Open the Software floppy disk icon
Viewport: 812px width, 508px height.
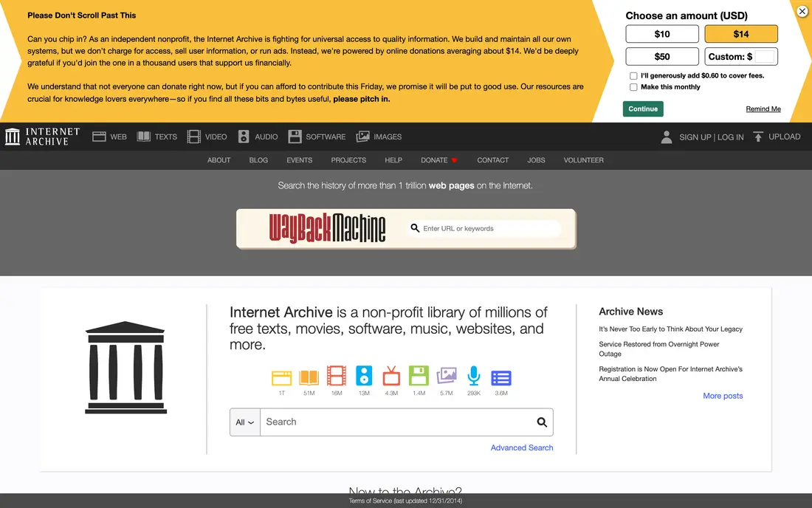(x=295, y=137)
